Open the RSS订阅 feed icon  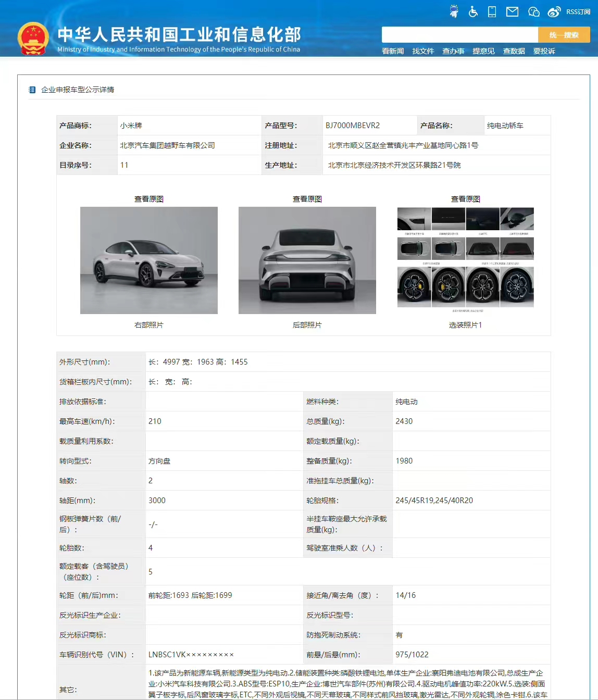click(x=578, y=11)
